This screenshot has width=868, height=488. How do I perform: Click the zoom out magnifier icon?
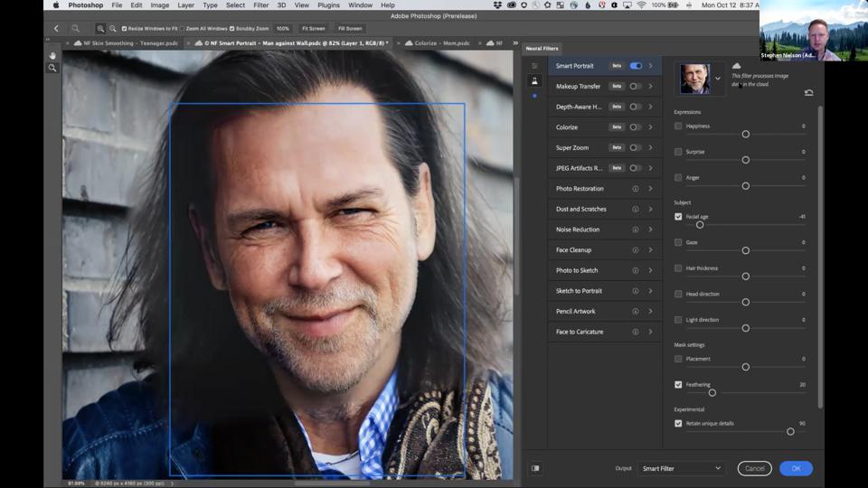[113, 29]
